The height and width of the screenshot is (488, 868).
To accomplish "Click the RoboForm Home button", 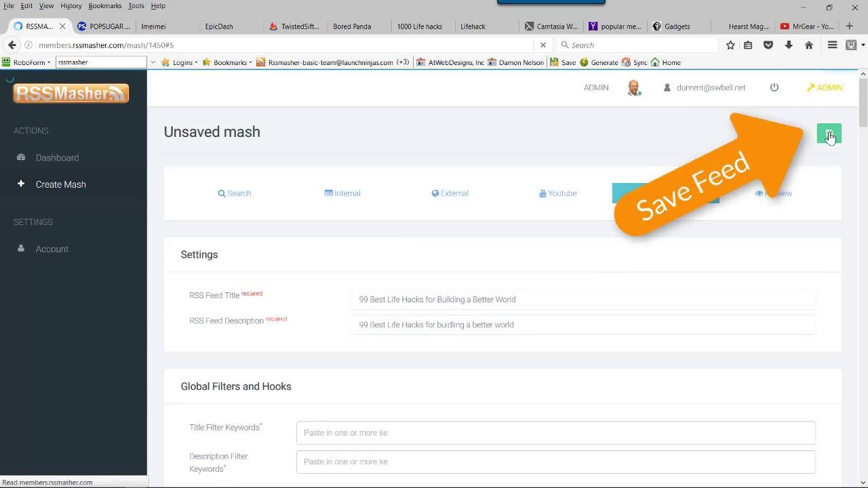I will (665, 62).
